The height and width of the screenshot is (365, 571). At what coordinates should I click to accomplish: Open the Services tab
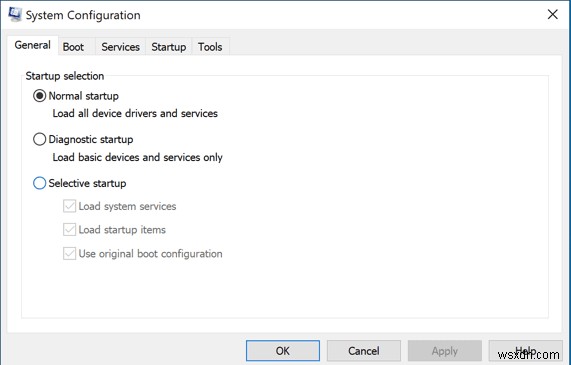point(121,47)
